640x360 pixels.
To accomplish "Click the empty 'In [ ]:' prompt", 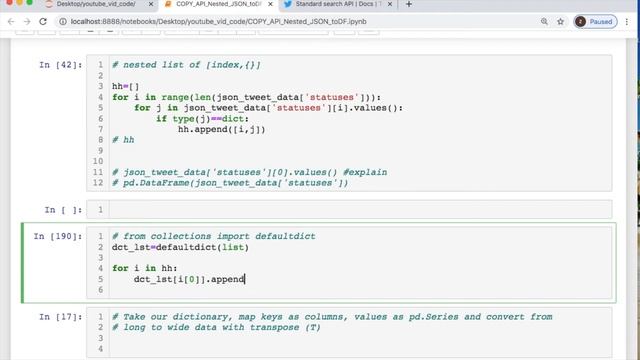I will click(63, 210).
